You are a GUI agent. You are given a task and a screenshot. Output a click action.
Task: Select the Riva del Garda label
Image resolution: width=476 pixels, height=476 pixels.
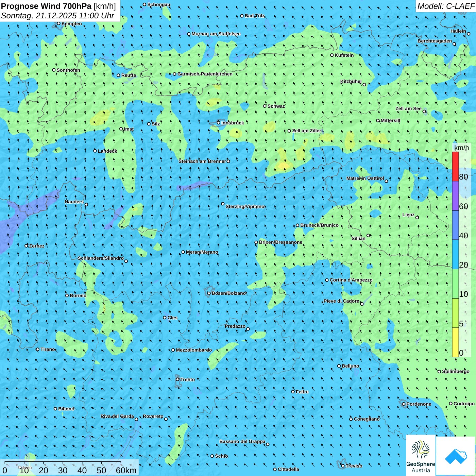117,417
